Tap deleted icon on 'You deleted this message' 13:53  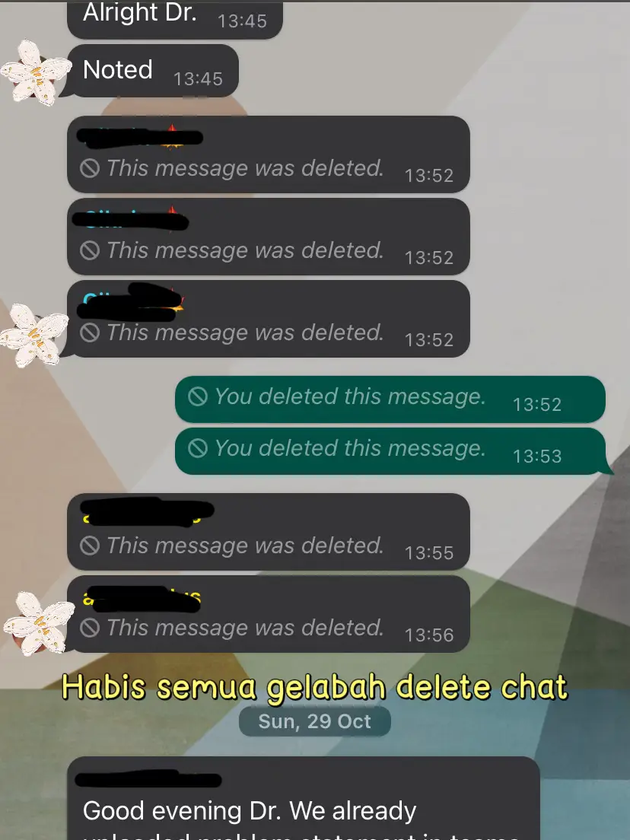click(198, 448)
